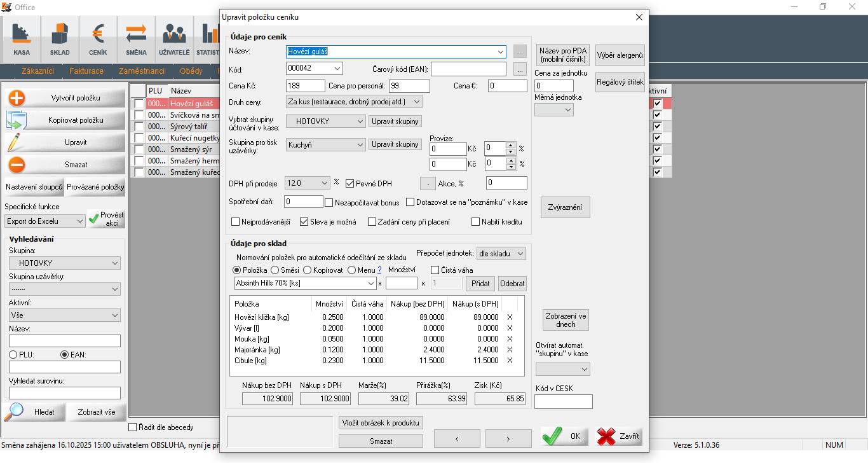This screenshot has width=868, height=463.
Task: Select the Směsi radio button
Action: (275, 270)
